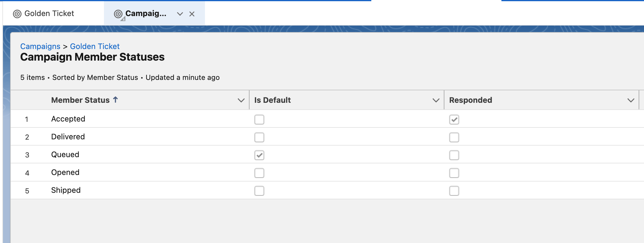Sort by the Member Status column header
The image size is (644, 243).
pyautogui.click(x=80, y=100)
